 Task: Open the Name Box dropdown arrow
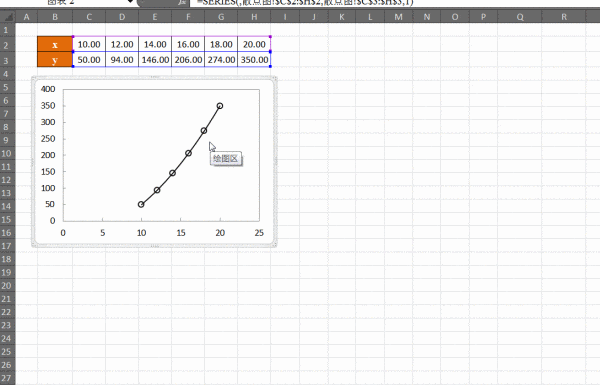(x=130, y=2)
